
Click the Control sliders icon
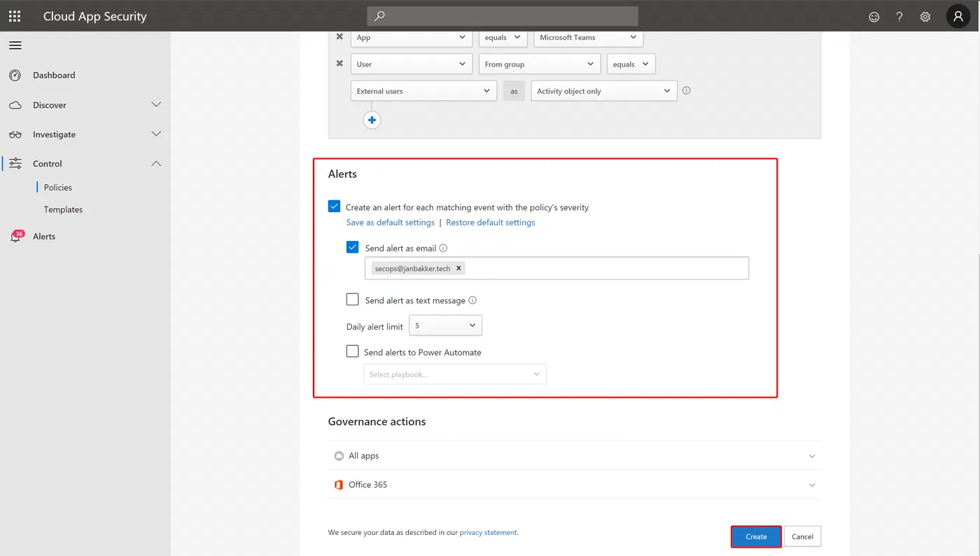click(15, 164)
